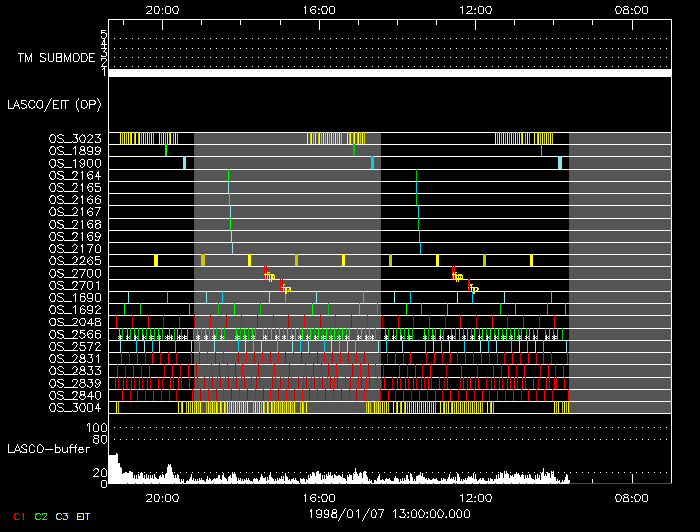Image resolution: width=700 pixels, height=532 pixels.
Task: Click the green C2 legend entry
Action: [41, 517]
